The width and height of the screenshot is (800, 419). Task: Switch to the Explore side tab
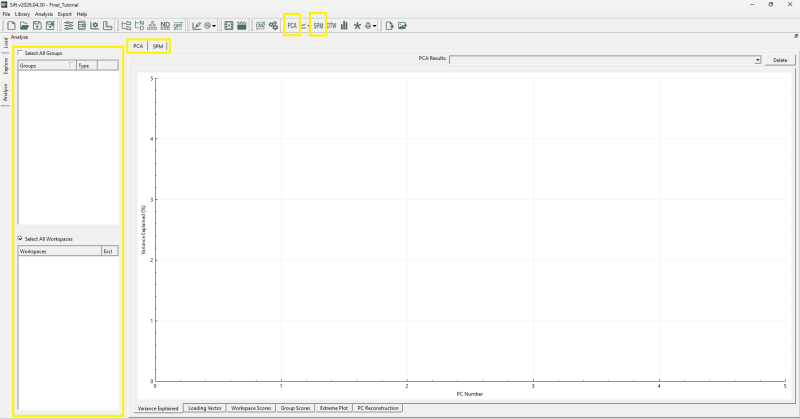pyautogui.click(x=6, y=66)
